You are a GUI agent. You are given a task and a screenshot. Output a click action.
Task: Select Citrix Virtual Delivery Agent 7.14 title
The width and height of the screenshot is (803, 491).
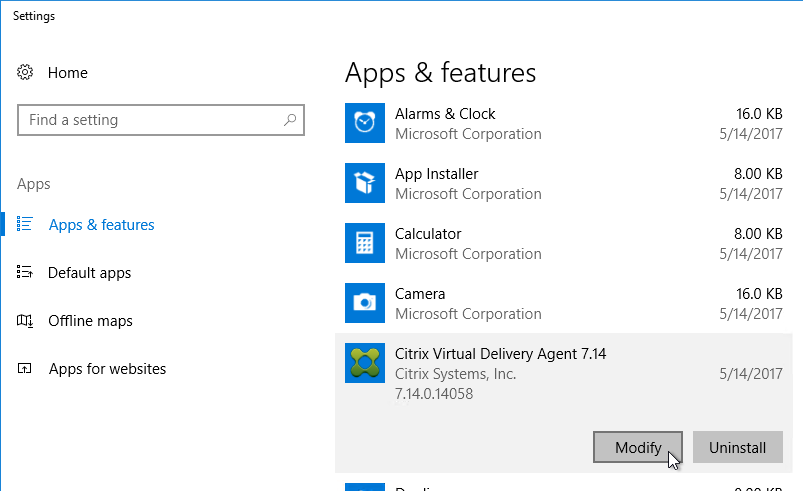pos(500,354)
